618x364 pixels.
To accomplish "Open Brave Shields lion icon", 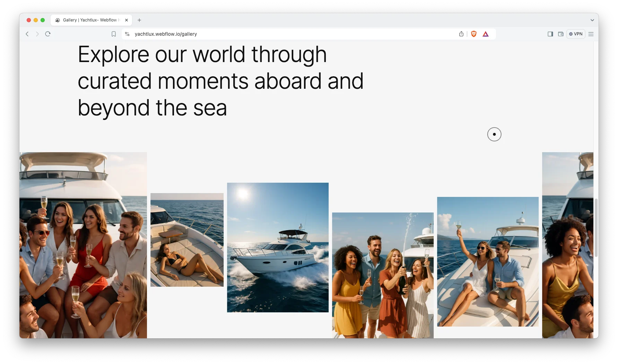I will pos(474,34).
